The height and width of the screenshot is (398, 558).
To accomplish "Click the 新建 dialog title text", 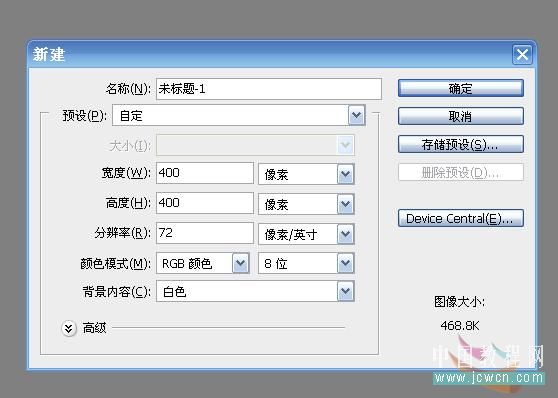I will [49, 55].
